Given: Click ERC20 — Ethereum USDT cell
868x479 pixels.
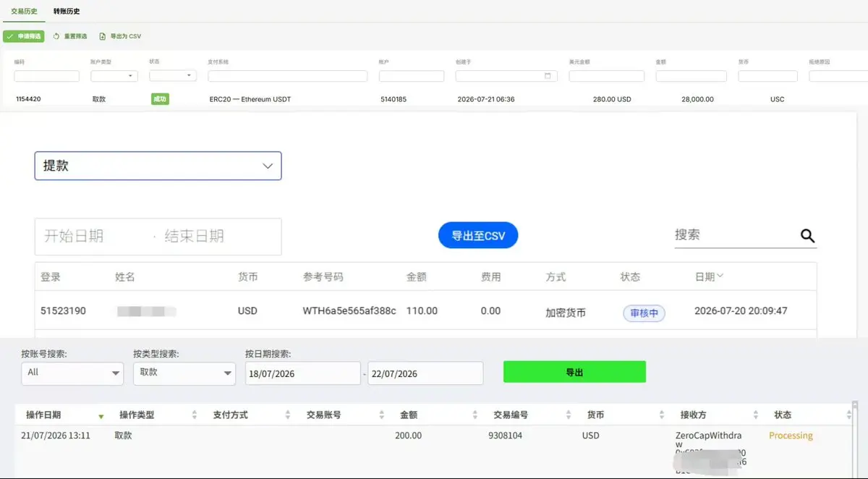Looking at the screenshot, I should coord(250,99).
